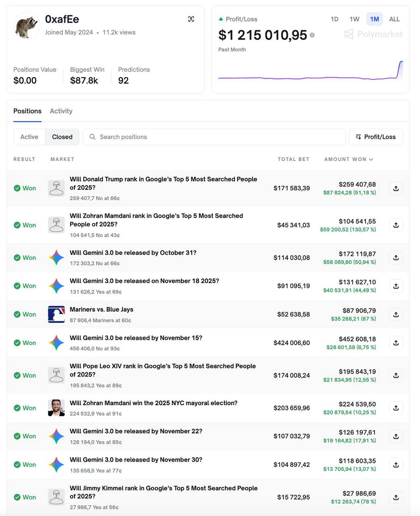Select the Positions tab

click(x=27, y=111)
